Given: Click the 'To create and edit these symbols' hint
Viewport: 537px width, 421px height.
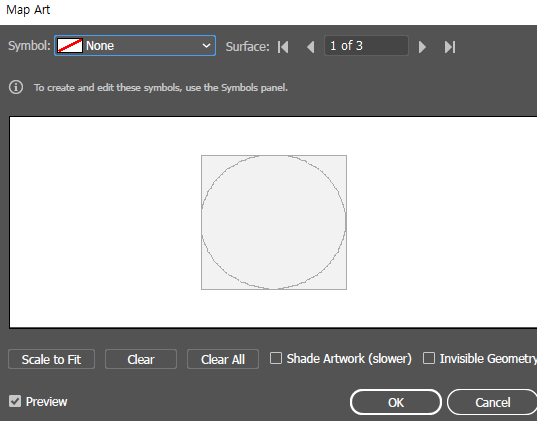Looking at the screenshot, I should (x=161, y=88).
